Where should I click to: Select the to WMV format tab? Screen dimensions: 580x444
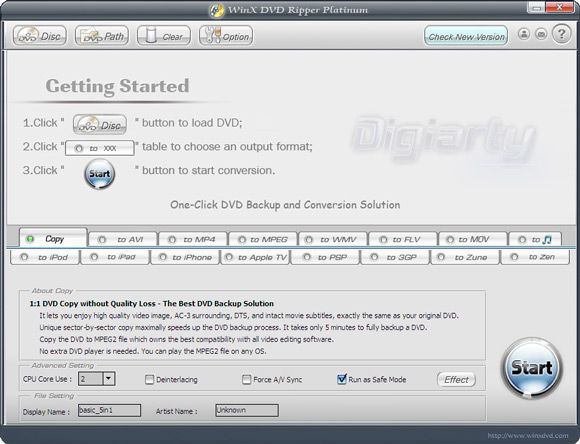point(333,239)
